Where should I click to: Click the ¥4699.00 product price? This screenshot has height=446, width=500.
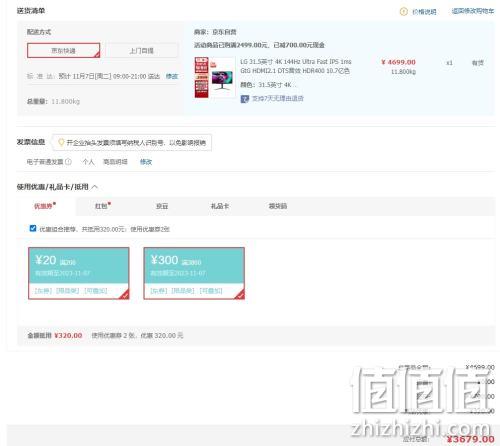tap(398, 62)
